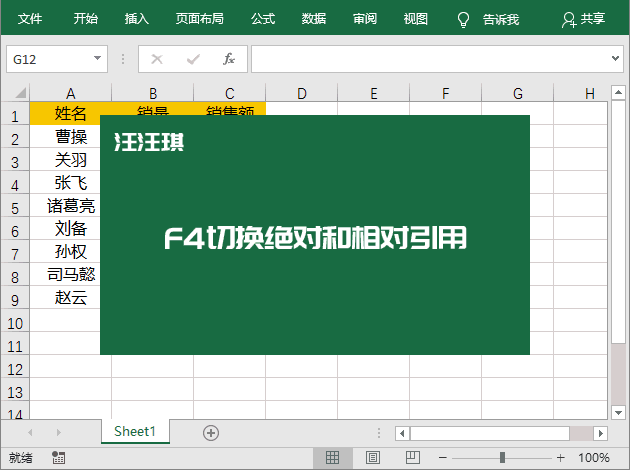Expand the Name Box dropdown arrow
Image resolution: width=630 pixels, height=470 pixels.
97,58
